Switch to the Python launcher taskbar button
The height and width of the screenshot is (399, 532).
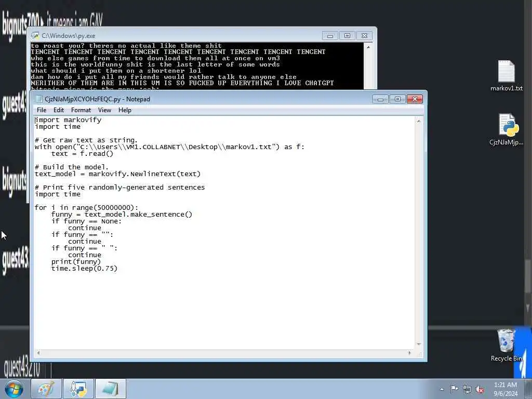point(78,389)
